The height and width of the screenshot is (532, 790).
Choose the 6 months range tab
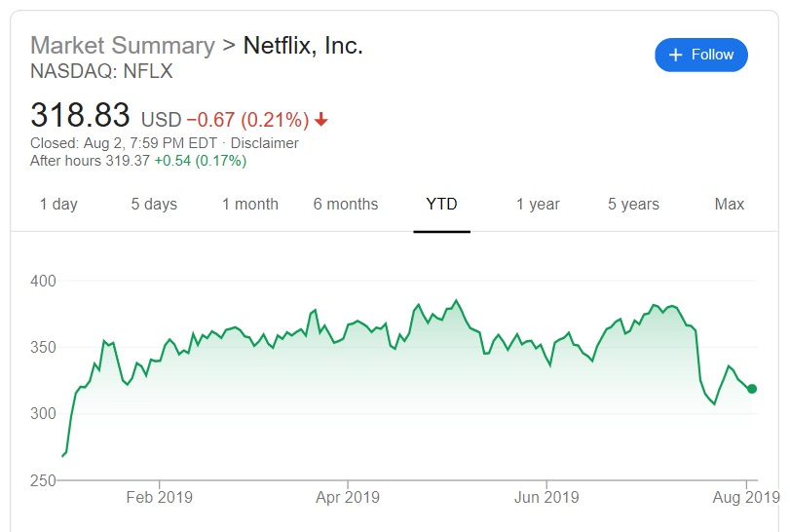click(346, 204)
